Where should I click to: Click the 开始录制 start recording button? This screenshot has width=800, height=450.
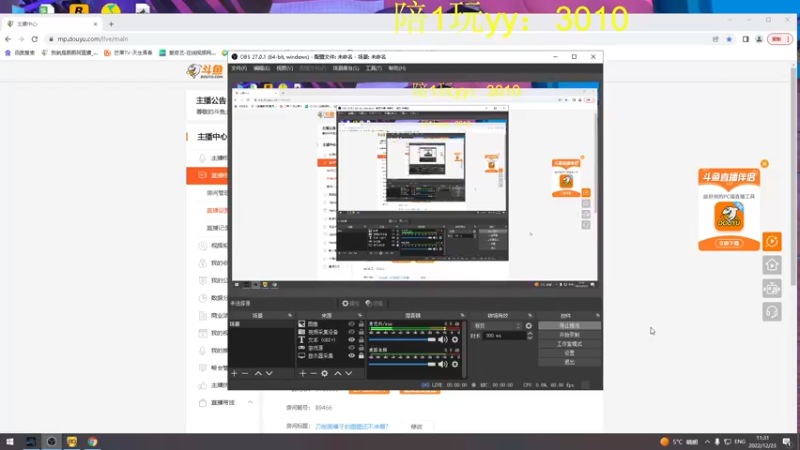569,335
